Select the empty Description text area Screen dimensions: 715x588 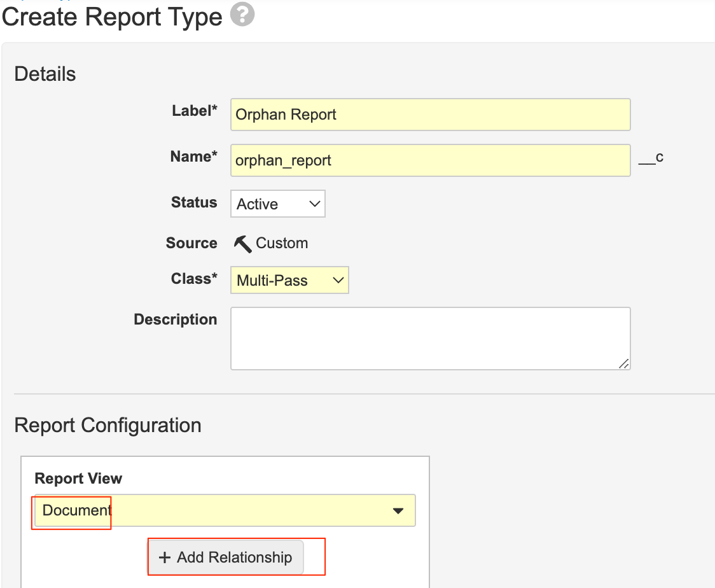tap(430, 339)
